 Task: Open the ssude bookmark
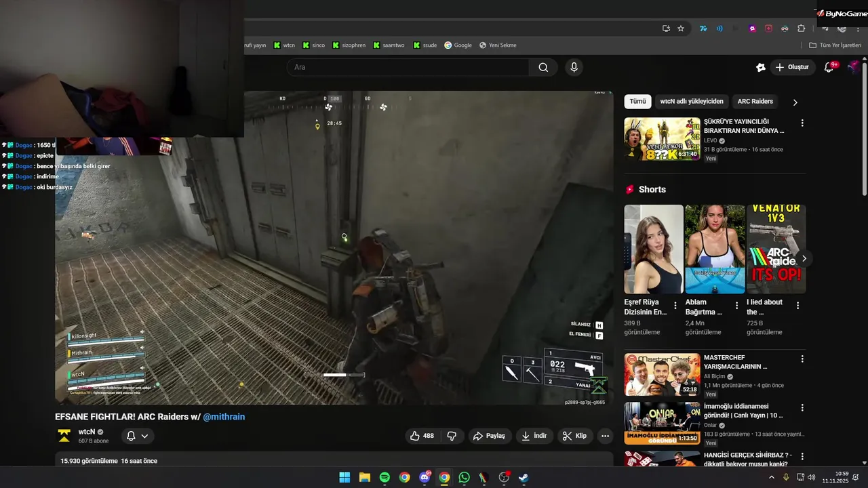tap(425, 45)
